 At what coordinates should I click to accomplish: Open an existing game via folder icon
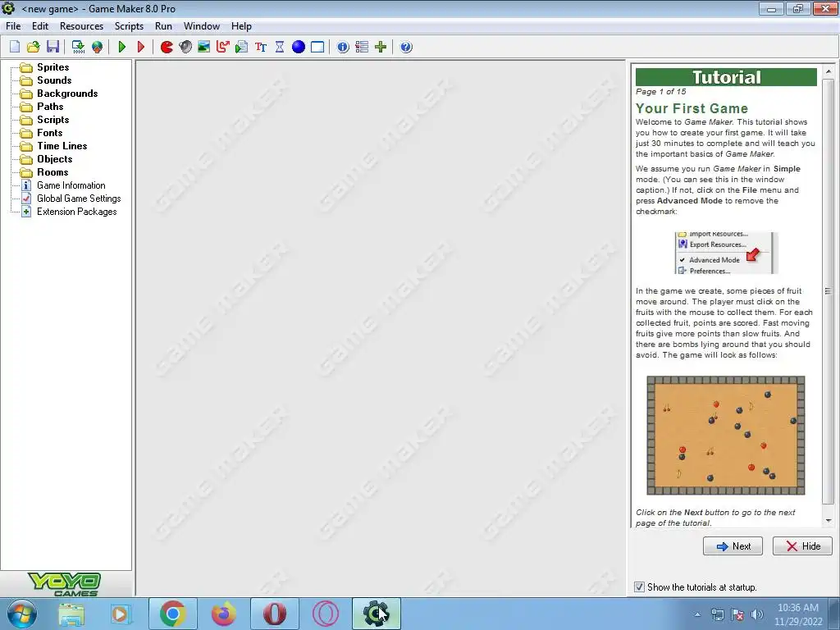(x=33, y=47)
